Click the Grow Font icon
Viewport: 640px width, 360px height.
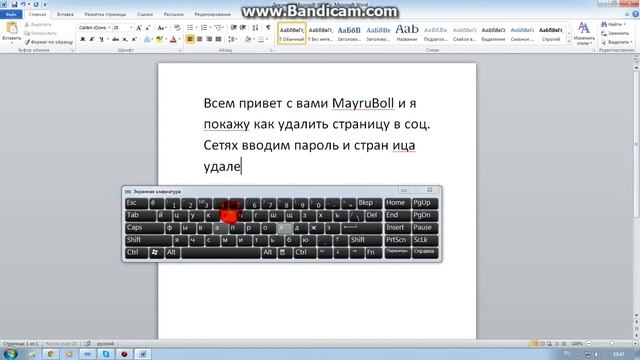click(139, 28)
